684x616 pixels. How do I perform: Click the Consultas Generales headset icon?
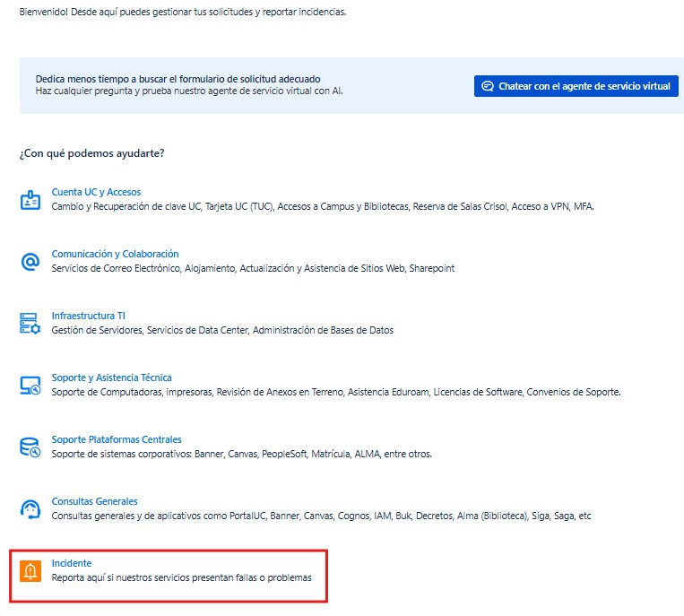point(30,509)
